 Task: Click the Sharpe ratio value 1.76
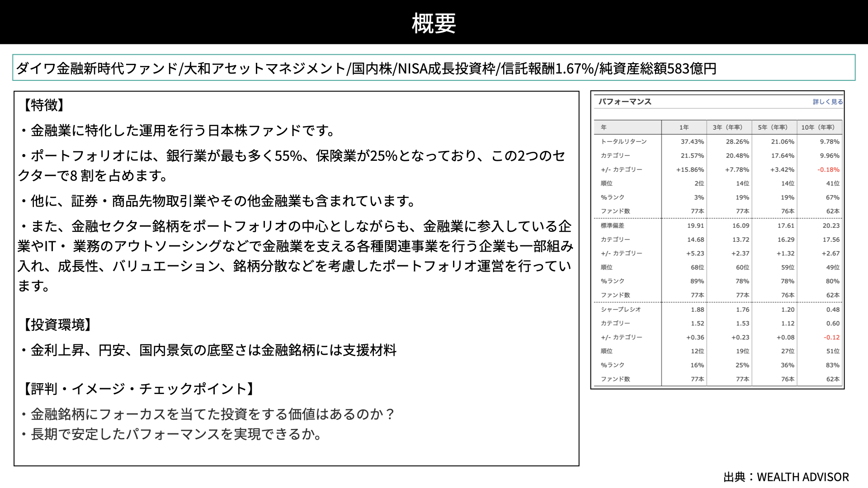742,310
